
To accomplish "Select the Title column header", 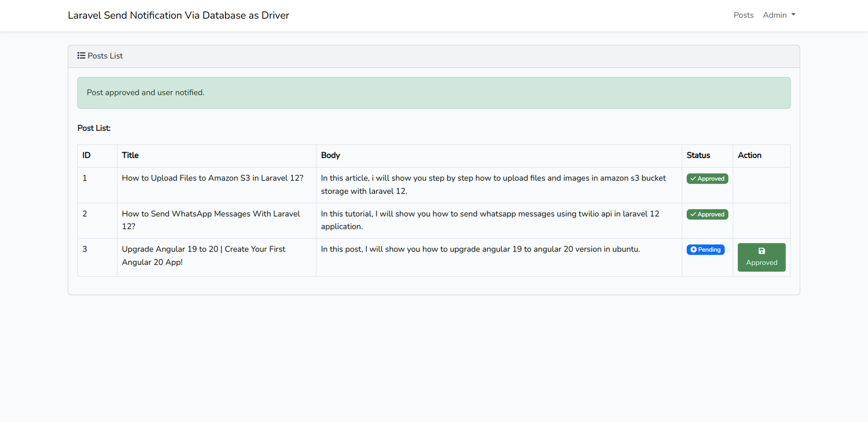I will (x=130, y=155).
